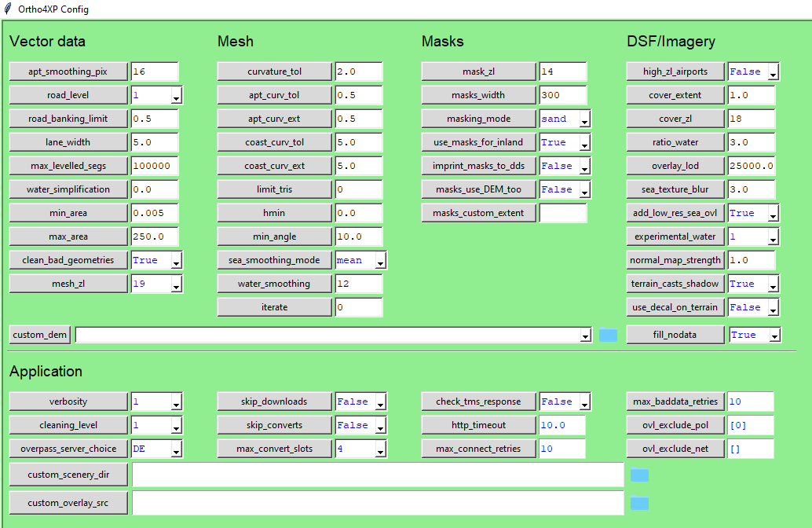Click the water_smoothing value field

tap(358, 284)
